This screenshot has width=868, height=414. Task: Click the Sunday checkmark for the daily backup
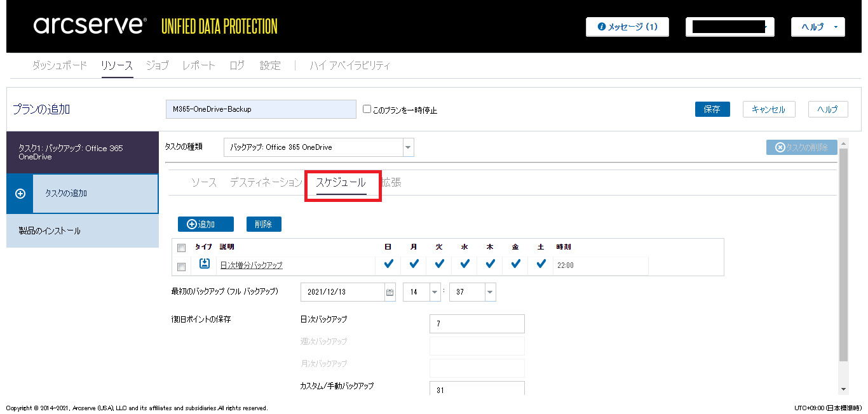388,264
